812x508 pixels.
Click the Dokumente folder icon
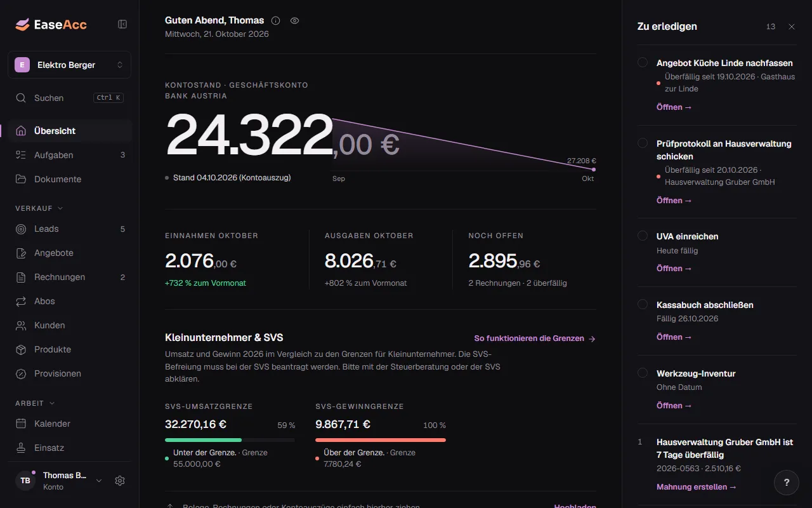tap(21, 179)
